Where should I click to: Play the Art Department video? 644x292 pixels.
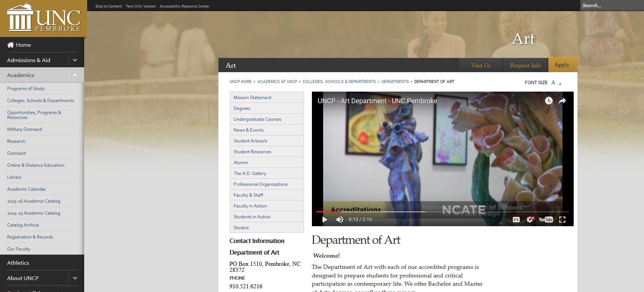(x=325, y=219)
